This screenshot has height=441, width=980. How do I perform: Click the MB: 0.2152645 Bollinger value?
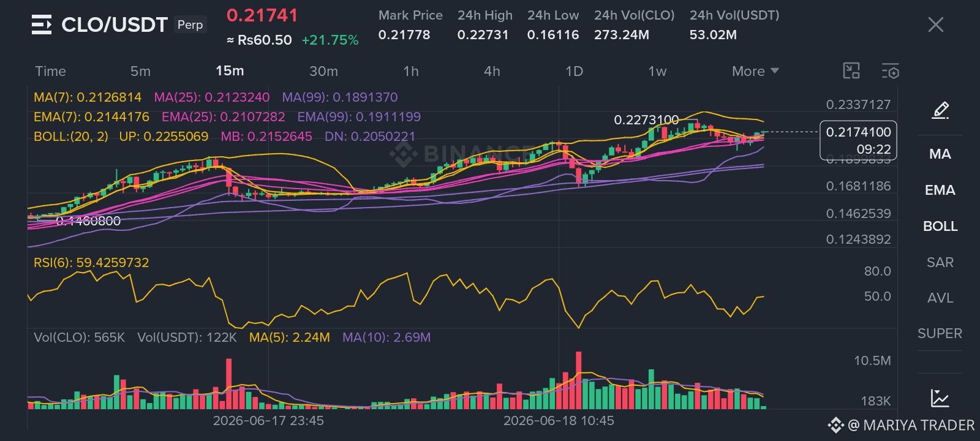[266, 137]
